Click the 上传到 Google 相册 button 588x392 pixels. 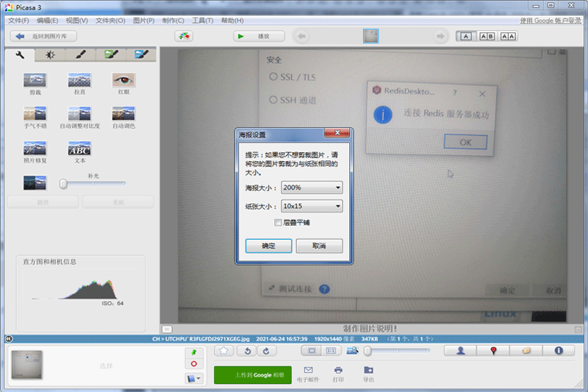pos(253,375)
